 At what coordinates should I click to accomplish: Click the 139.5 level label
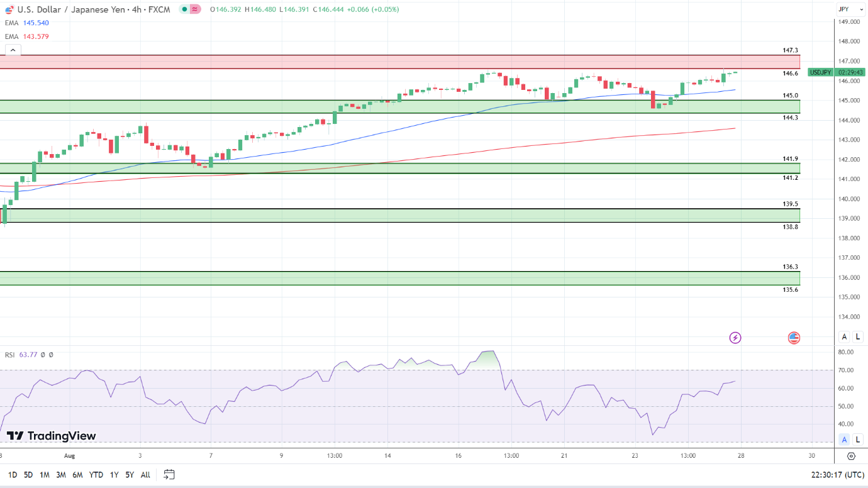click(790, 204)
